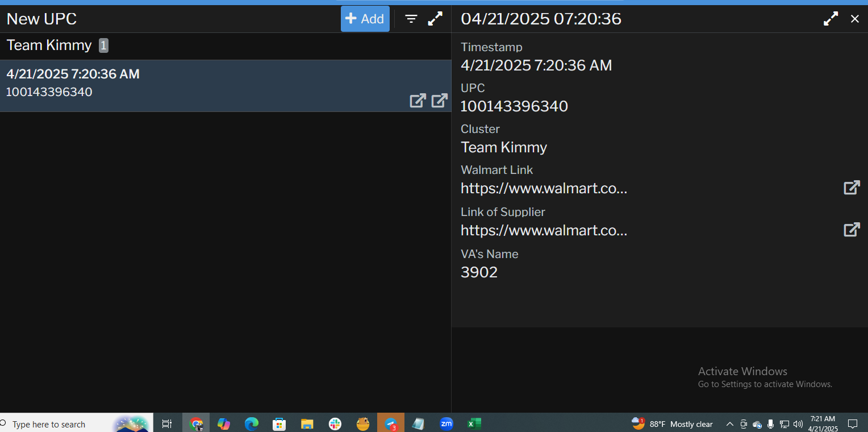Click the Add button for New UPC
Image resolution: width=868 pixels, height=432 pixels.
point(365,19)
